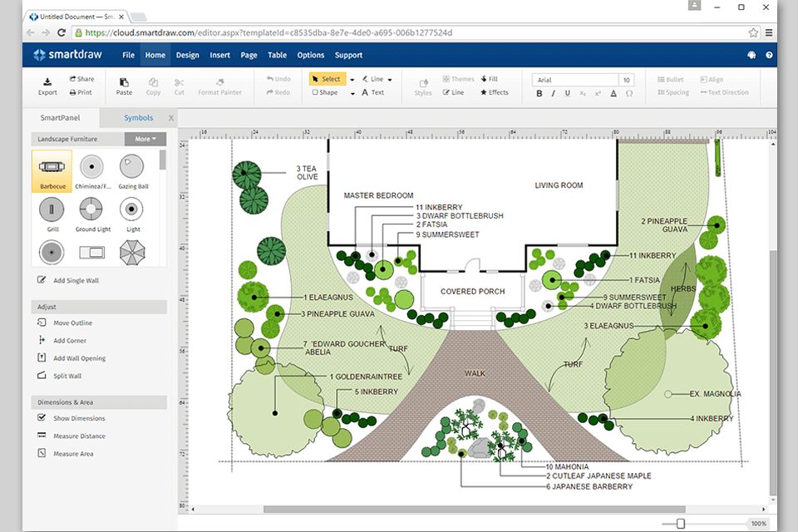Viewport: 798px width, 532px height.
Task: Expand the More symbols dropdown
Action: 145,139
